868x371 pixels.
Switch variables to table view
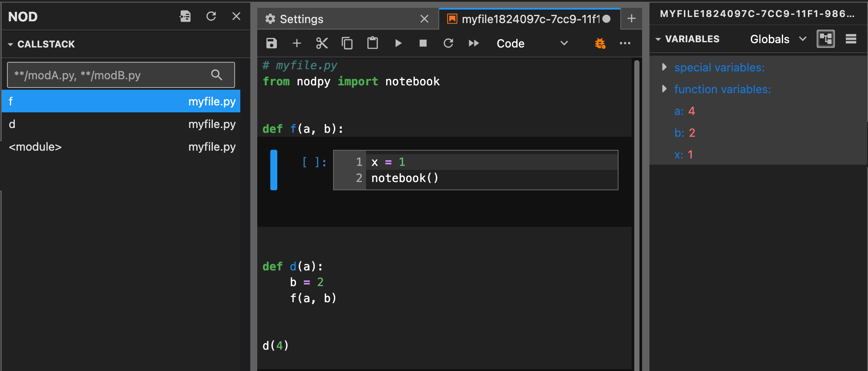[851, 39]
